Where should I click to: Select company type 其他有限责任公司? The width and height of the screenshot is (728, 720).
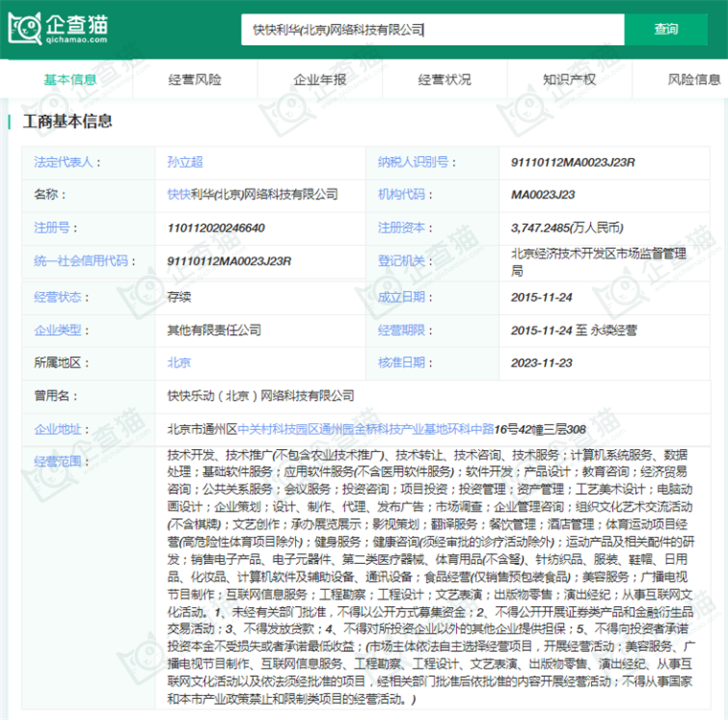point(214,330)
